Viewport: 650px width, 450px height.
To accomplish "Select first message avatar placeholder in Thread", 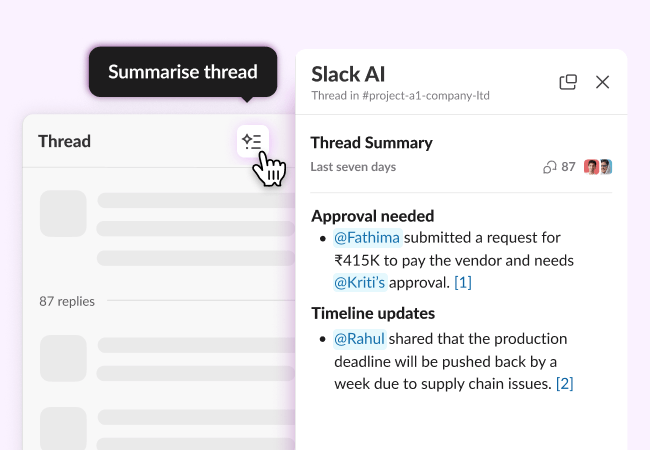I will coord(62,212).
